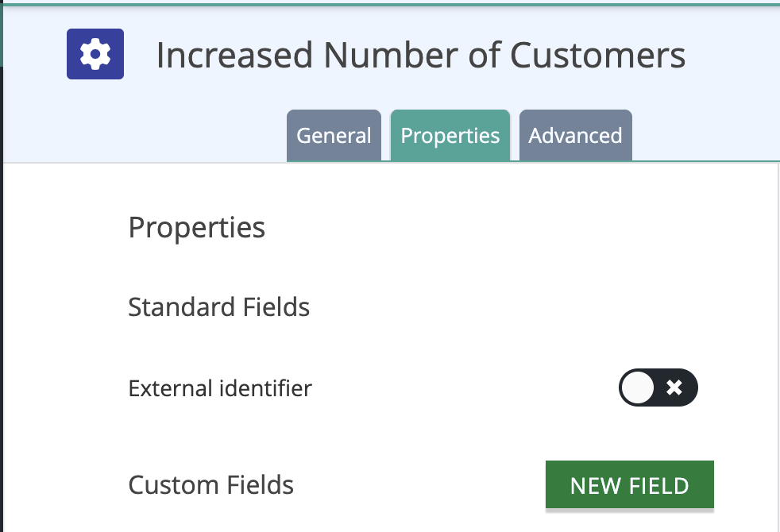
Task: Click the title 'Increased Number of Customers'
Action: 421,55
